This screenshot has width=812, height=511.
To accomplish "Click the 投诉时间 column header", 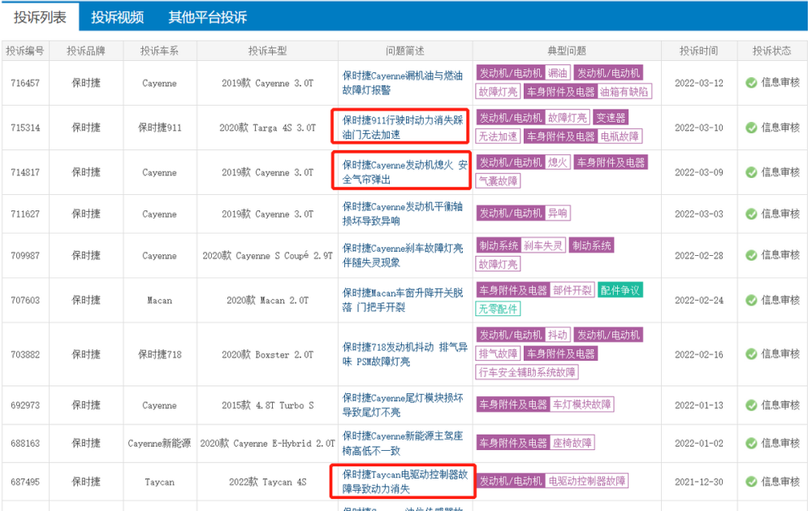I will click(698, 51).
